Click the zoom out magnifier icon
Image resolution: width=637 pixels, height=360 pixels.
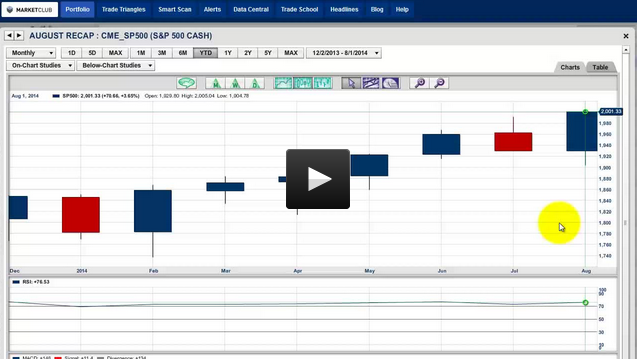click(439, 83)
